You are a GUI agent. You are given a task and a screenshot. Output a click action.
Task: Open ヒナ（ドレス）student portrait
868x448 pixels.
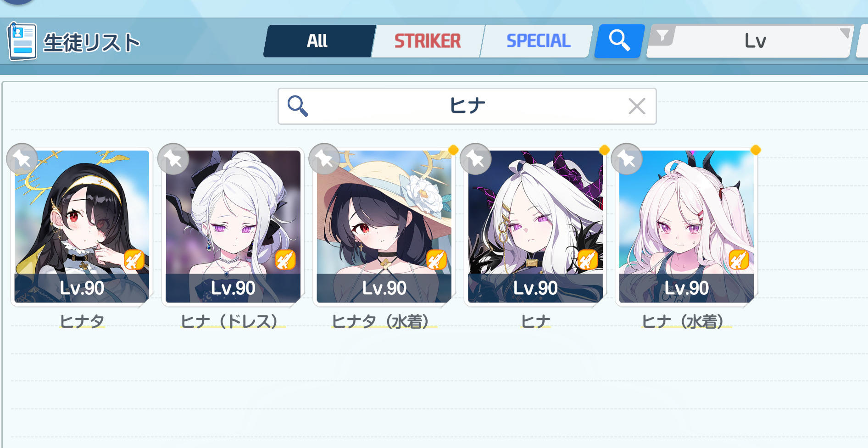coord(233,226)
